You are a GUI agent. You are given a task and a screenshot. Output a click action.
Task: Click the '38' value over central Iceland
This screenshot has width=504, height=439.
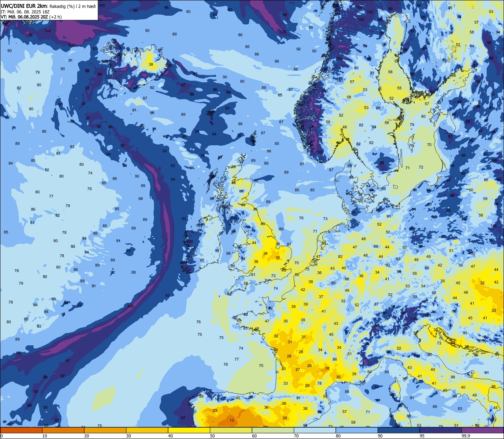point(151,64)
